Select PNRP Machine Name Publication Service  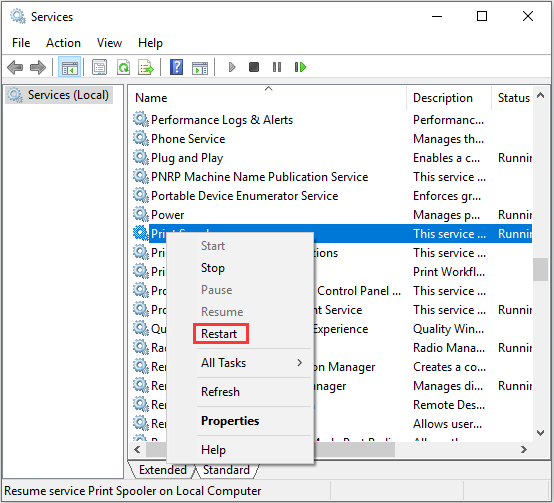pyautogui.click(x=259, y=177)
